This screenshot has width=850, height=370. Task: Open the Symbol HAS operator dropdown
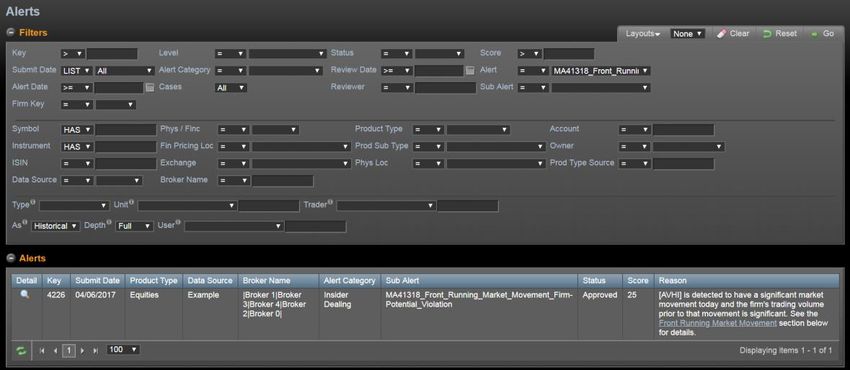[x=76, y=130]
